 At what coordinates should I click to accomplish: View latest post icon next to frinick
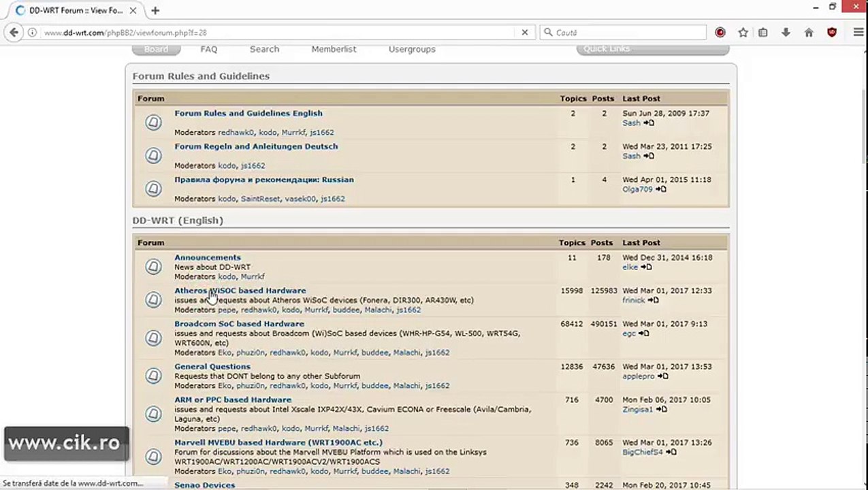tap(653, 300)
